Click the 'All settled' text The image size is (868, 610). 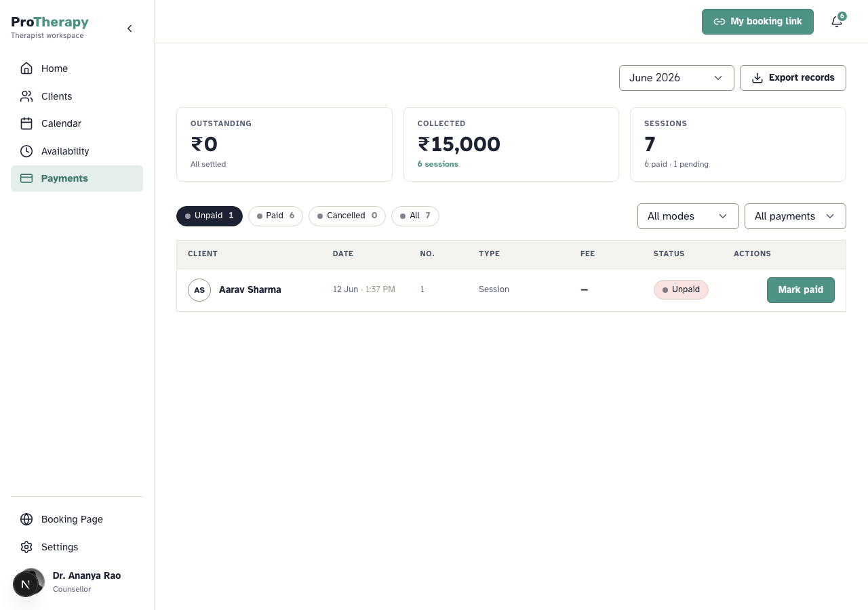pos(208,164)
